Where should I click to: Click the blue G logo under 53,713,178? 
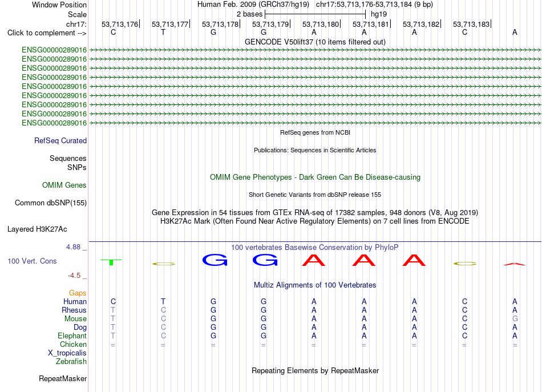pos(215,260)
